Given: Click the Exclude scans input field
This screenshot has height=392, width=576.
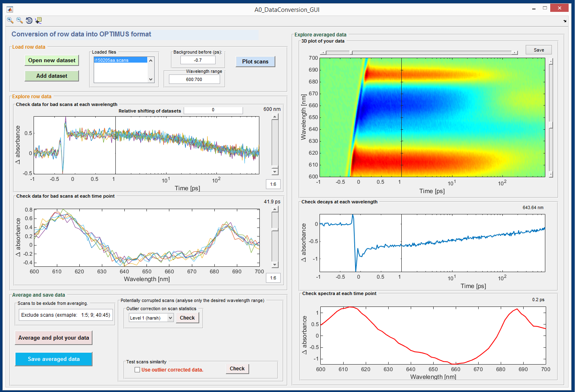Looking at the screenshot, I should (66, 315).
